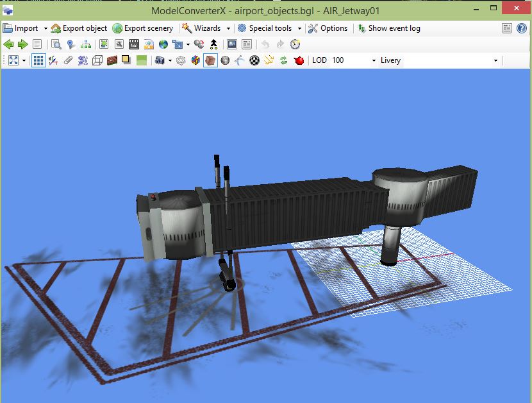Open the animation clapperboard icon

pyautogui.click(x=134, y=44)
